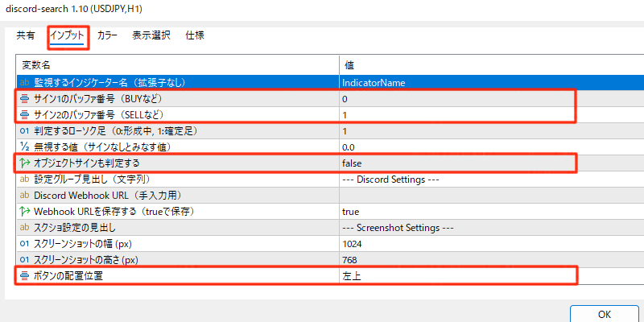Click the string icon beside Discord Webhook URL

tap(24, 196)
